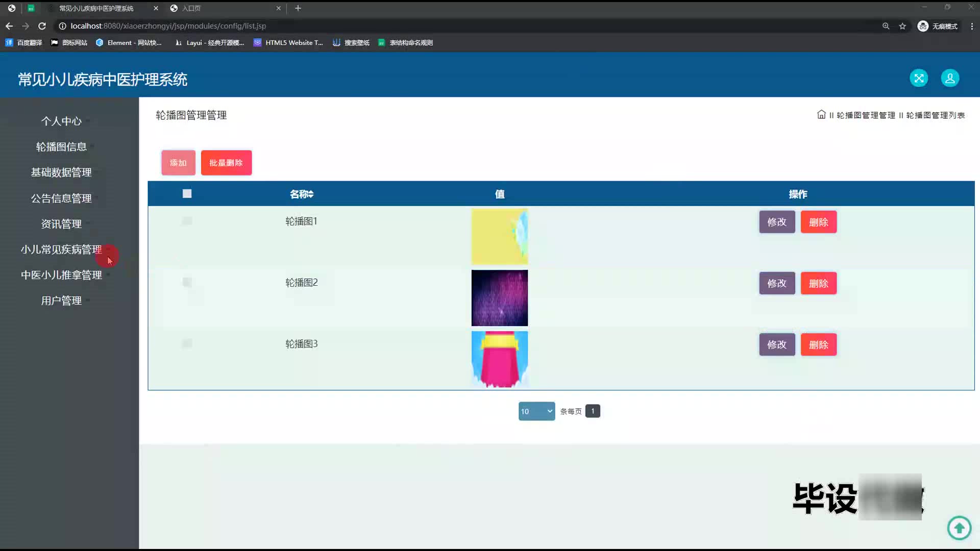Viewport: 980px width, 551px height.
Task: Open the 表结构命名规则 bookmark
Action: (x=406, y=43)
